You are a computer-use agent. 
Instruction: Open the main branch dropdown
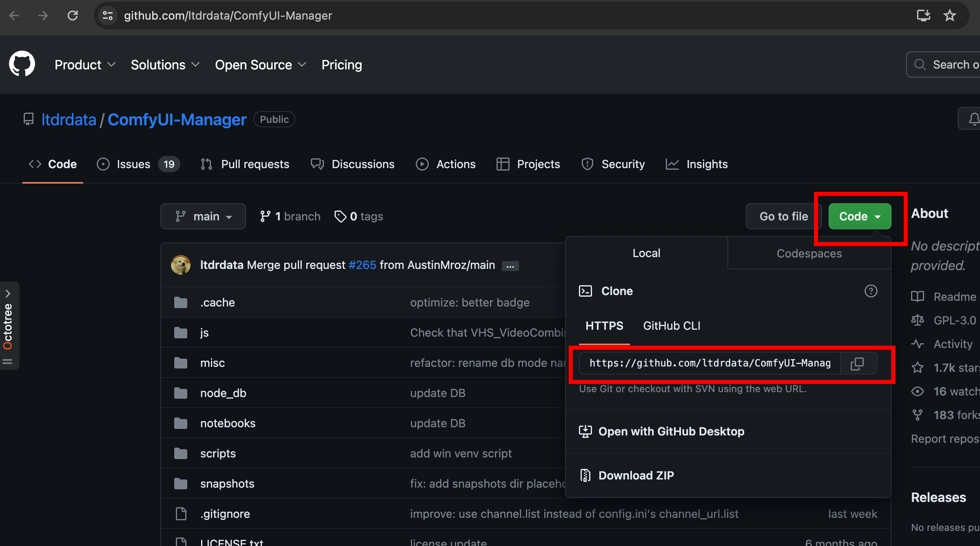tap(203, 216)
